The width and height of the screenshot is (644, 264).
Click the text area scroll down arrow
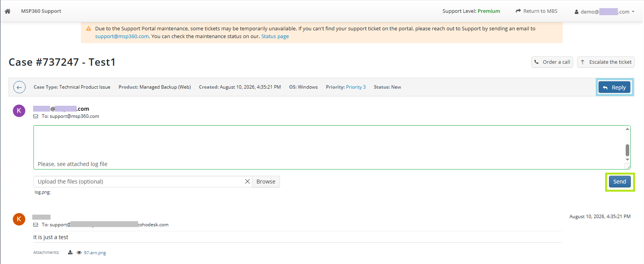pyautogui.click(x=627, y=160)
